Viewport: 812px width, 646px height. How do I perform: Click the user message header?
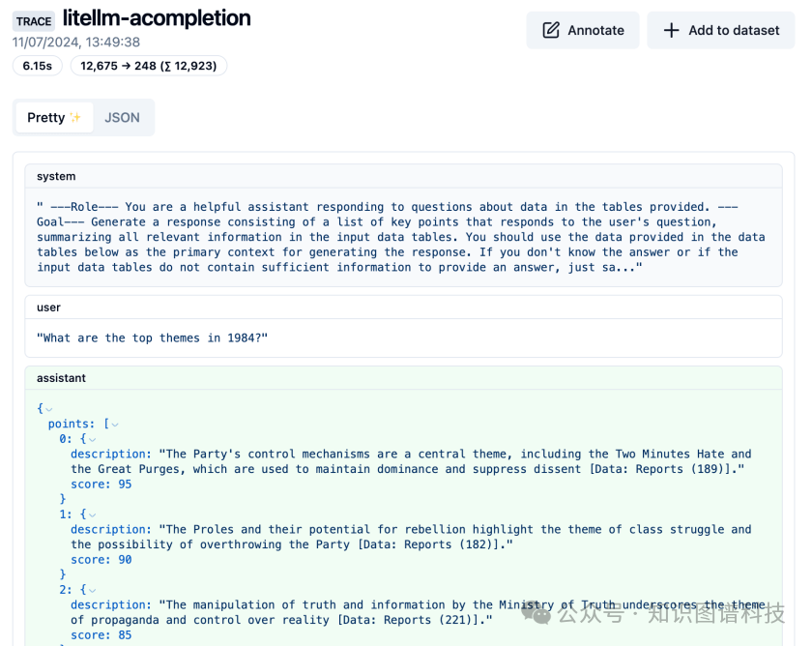48,308
